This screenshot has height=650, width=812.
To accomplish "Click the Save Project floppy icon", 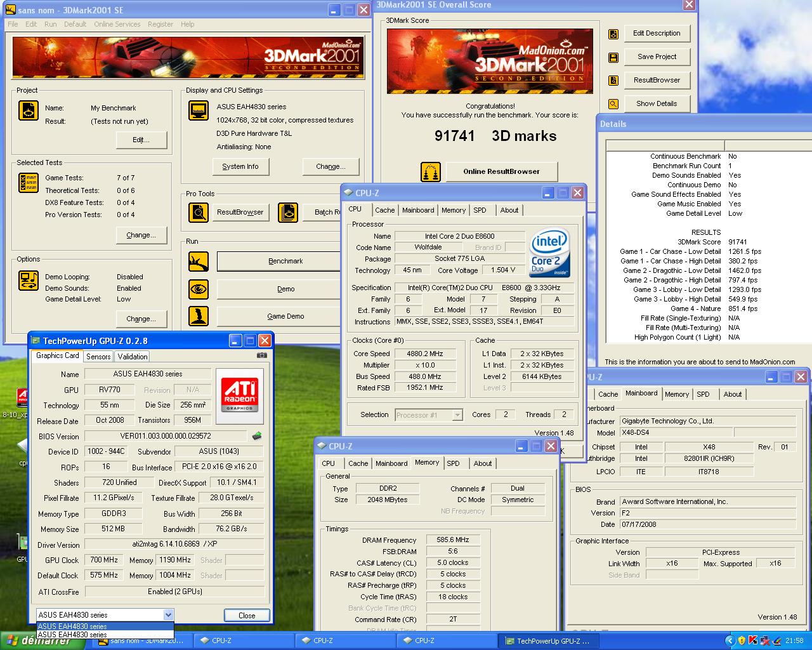I will click(613, 58).
